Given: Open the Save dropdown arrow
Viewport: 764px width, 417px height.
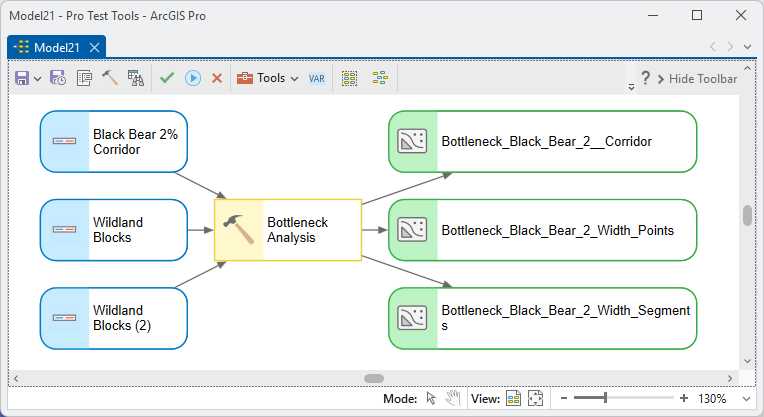Looking at the screenshot, I should (x=38, y=78).
